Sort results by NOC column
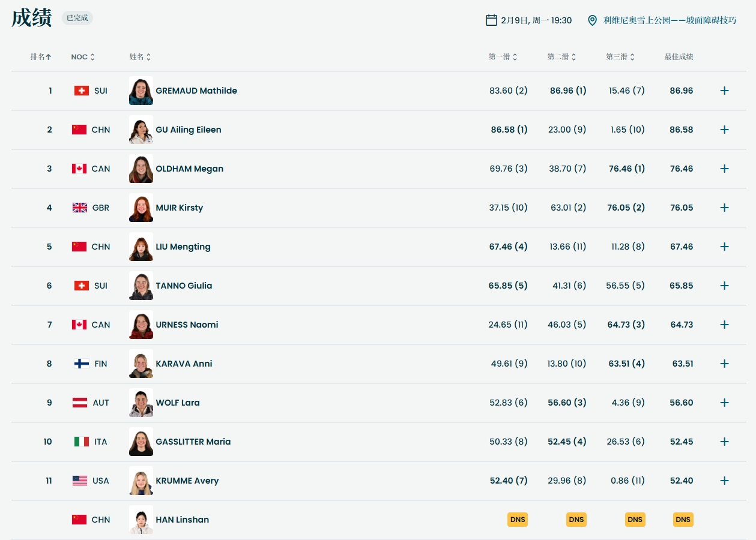756x540 pixels. tap(83, 57)
